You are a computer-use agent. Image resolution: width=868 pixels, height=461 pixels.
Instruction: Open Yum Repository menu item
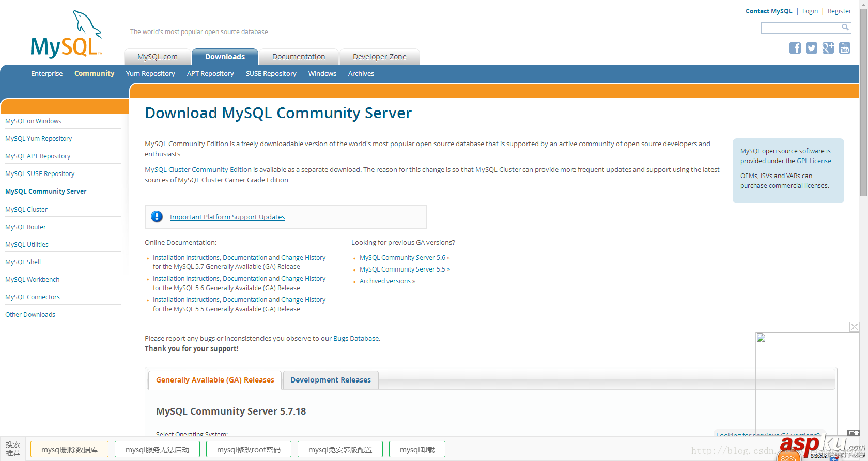tap(150, 74)
